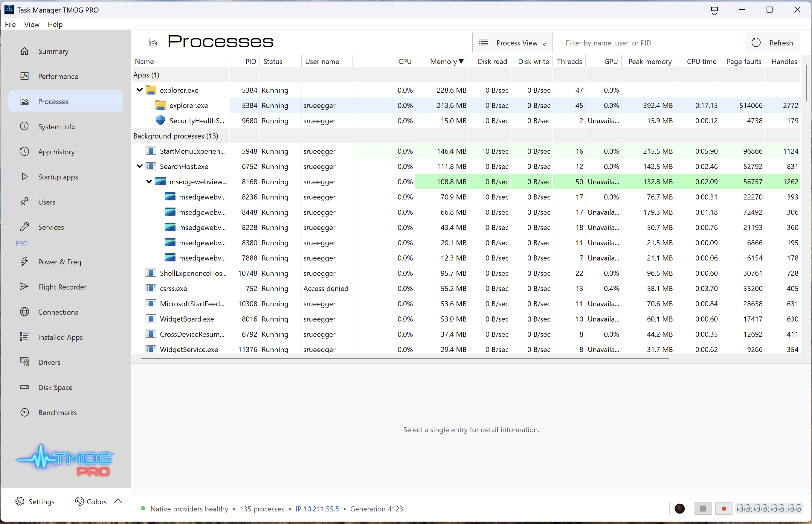Click the Installed Apps list icon
This screenshot has width=812, height=524.
(x=25, y=337)
